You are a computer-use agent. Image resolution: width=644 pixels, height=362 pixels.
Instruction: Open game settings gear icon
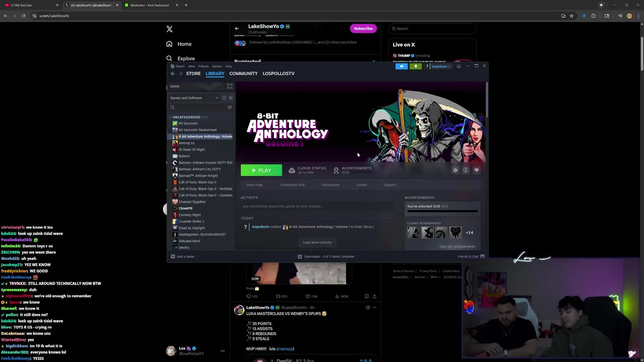pos(455,170)
